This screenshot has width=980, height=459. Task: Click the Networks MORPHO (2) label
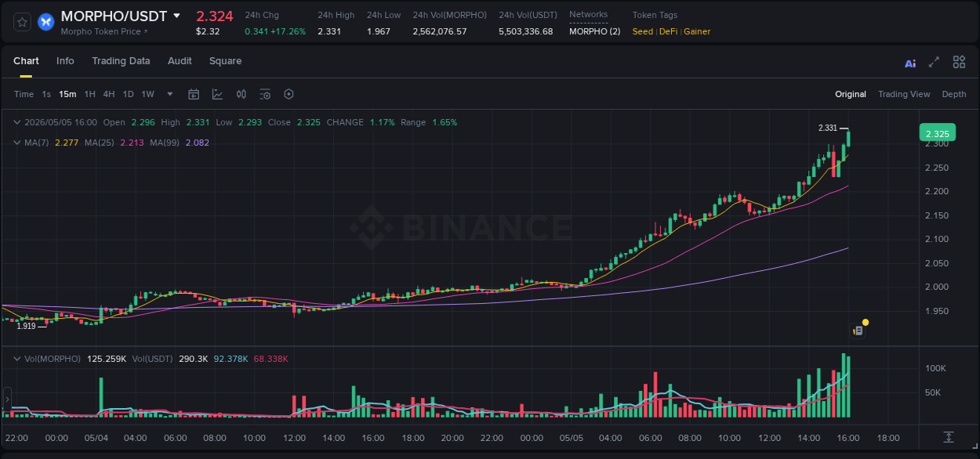(594, 31)
